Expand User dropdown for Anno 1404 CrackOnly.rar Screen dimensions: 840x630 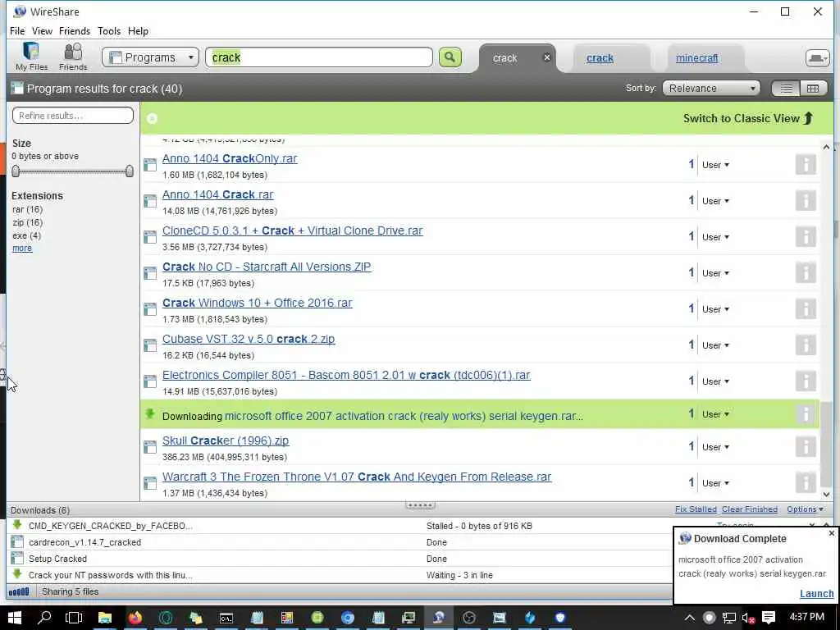pyautogui.click(x=715, y=165)
